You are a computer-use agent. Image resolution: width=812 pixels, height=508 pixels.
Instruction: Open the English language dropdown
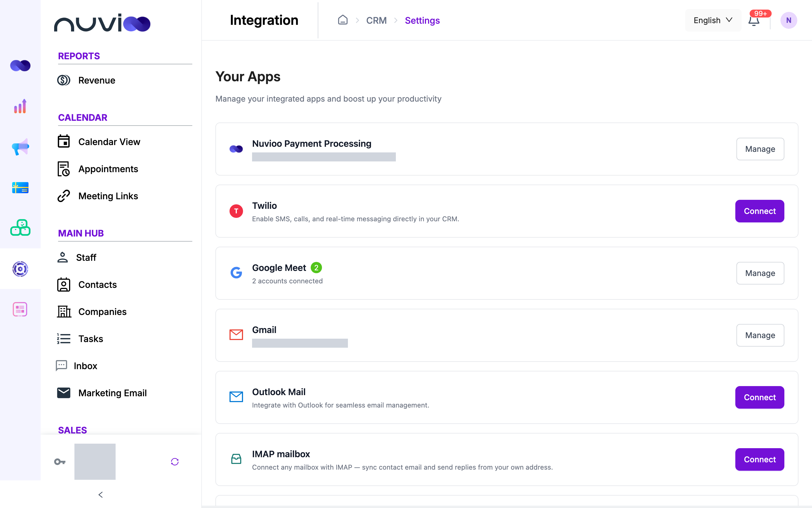(713, 20)
